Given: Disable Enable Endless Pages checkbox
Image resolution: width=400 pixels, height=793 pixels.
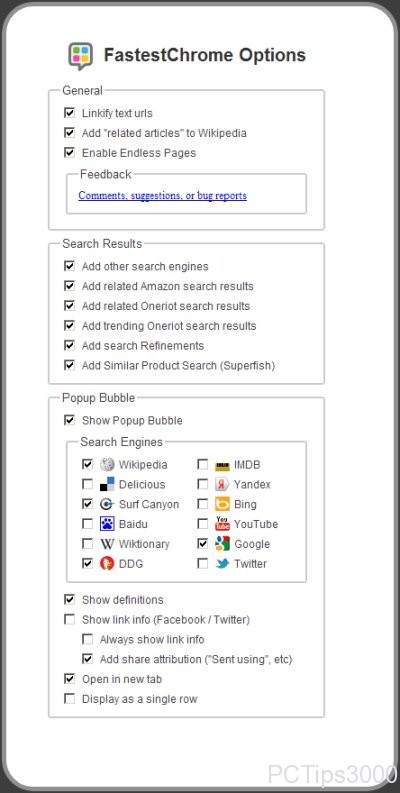Looking at the screenshot, I should click(x=69, y=152).
